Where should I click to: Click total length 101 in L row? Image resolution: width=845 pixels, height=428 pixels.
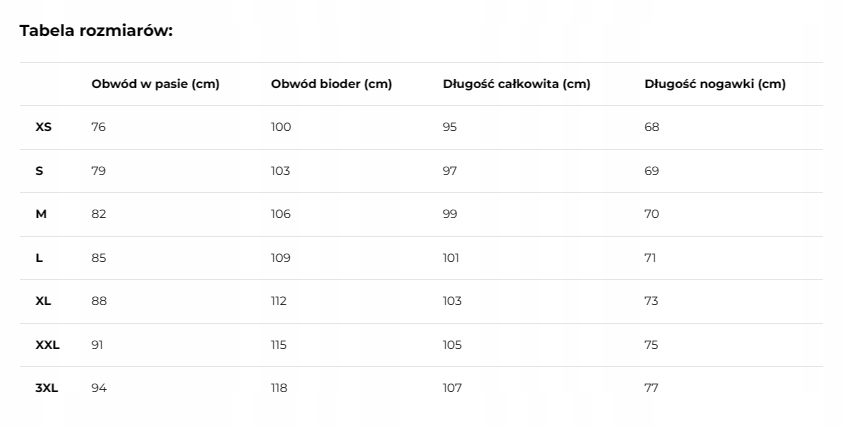451,258
